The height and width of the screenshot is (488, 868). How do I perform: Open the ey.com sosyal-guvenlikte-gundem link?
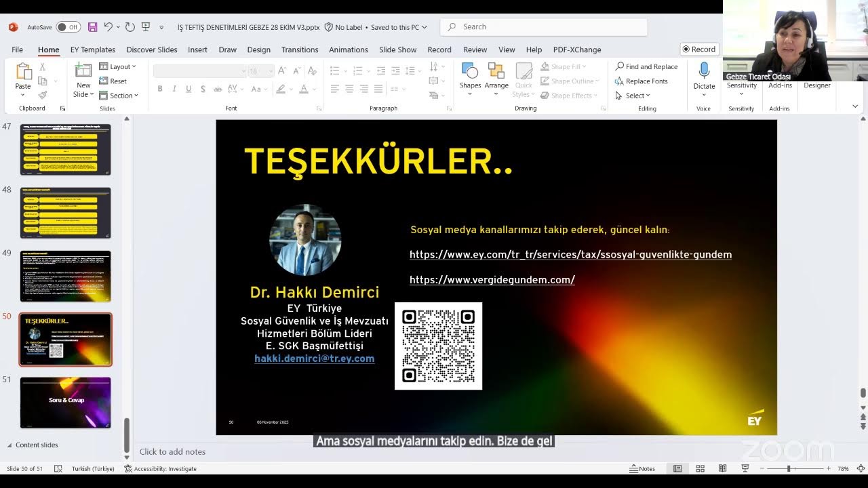pos(570,255)
